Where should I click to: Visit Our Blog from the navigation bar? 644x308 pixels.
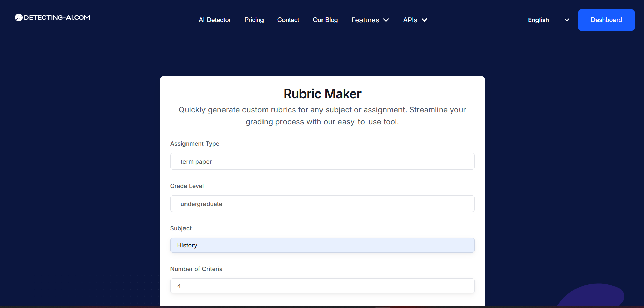click(x=325, y=20)
